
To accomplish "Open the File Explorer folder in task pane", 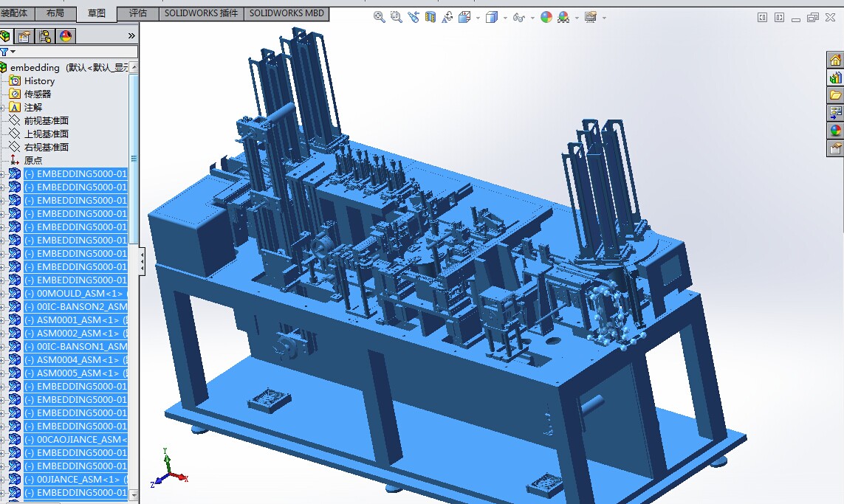I will pyautogui.click(x=835, y=95).
